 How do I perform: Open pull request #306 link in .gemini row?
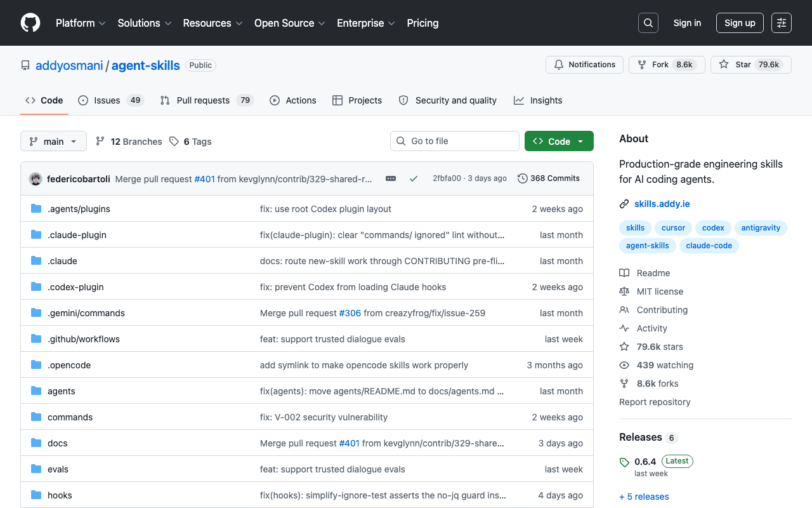(x=350, y=313)
